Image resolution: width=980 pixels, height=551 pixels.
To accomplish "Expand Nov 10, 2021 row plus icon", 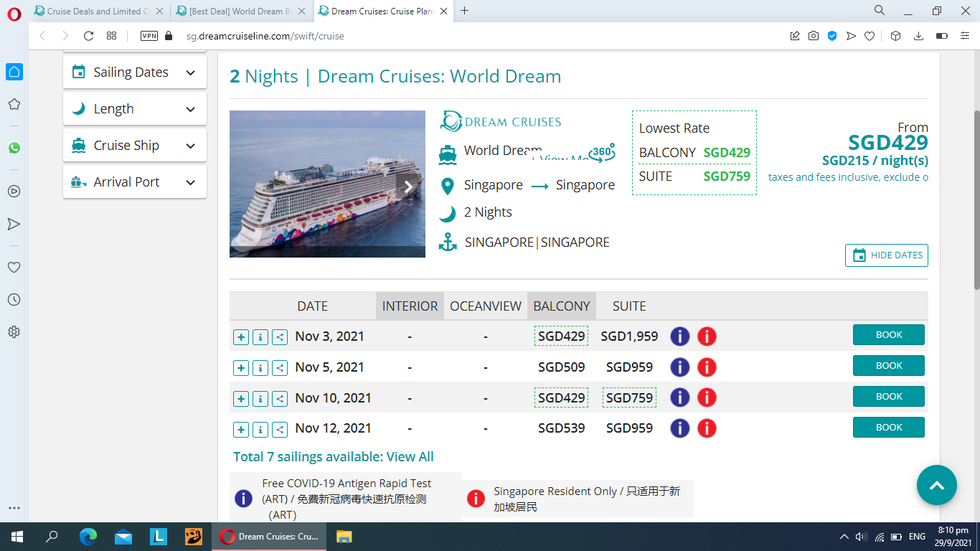I will pos(241,399).
